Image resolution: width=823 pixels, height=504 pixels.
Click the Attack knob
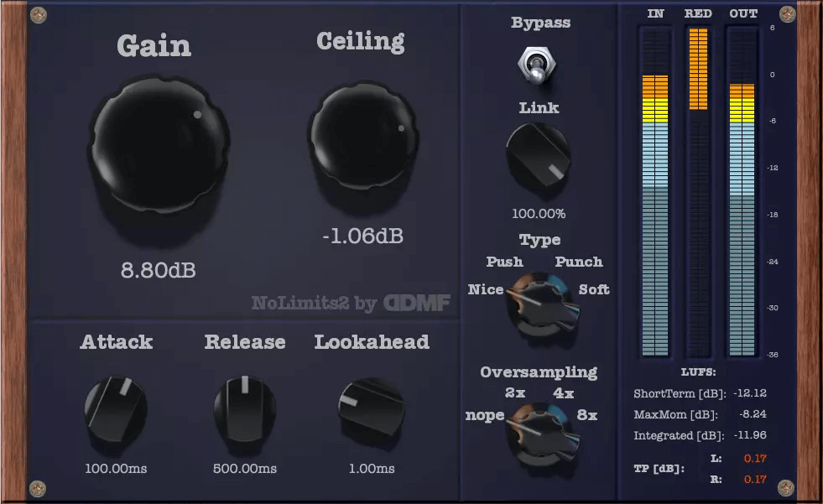tap(117, 409)
